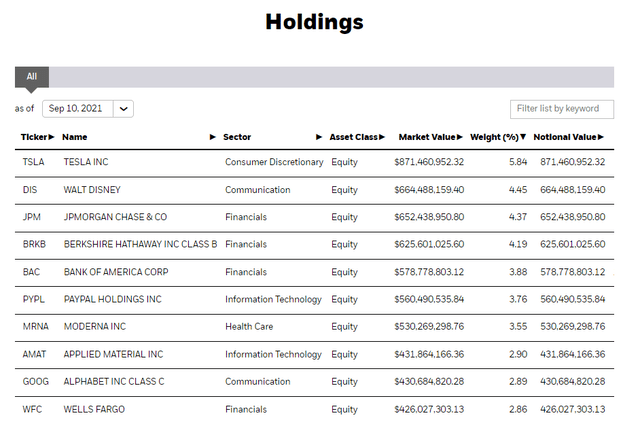Screen dimensions: 640x422
Task: Click market value $426,027,303.13
Action: click(x=429, y=409)
